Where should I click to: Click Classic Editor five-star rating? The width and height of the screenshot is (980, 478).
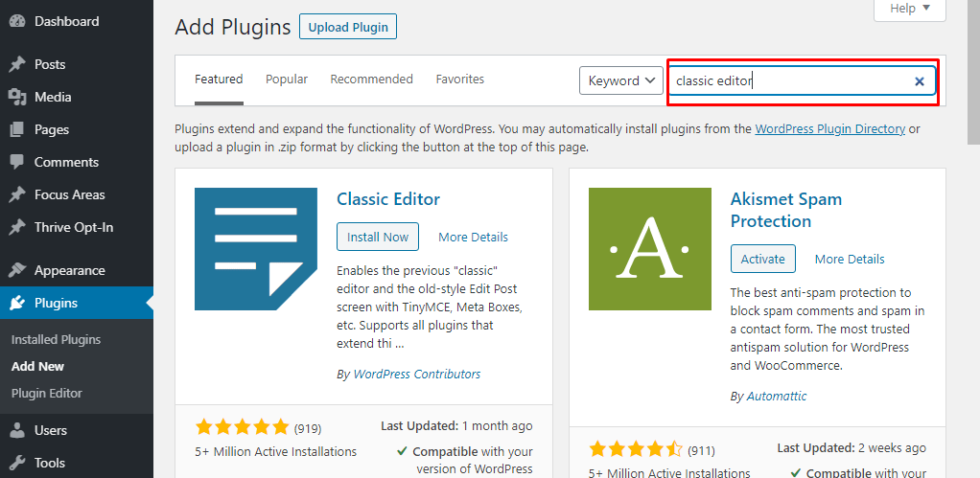coord(242,428)
